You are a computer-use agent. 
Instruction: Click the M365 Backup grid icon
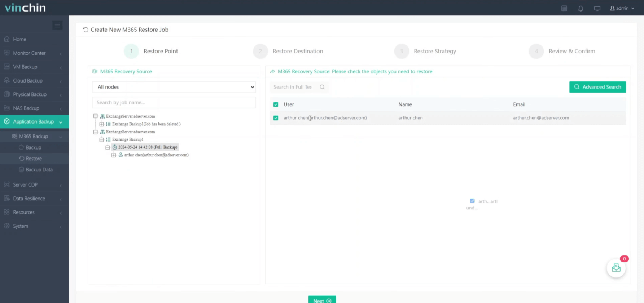tap(15, 136)
